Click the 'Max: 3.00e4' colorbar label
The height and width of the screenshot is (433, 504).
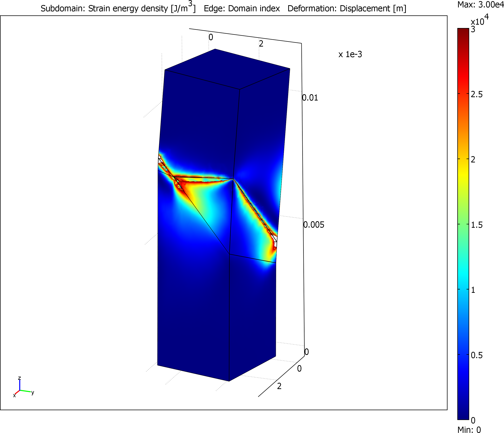tap(480, 4)
